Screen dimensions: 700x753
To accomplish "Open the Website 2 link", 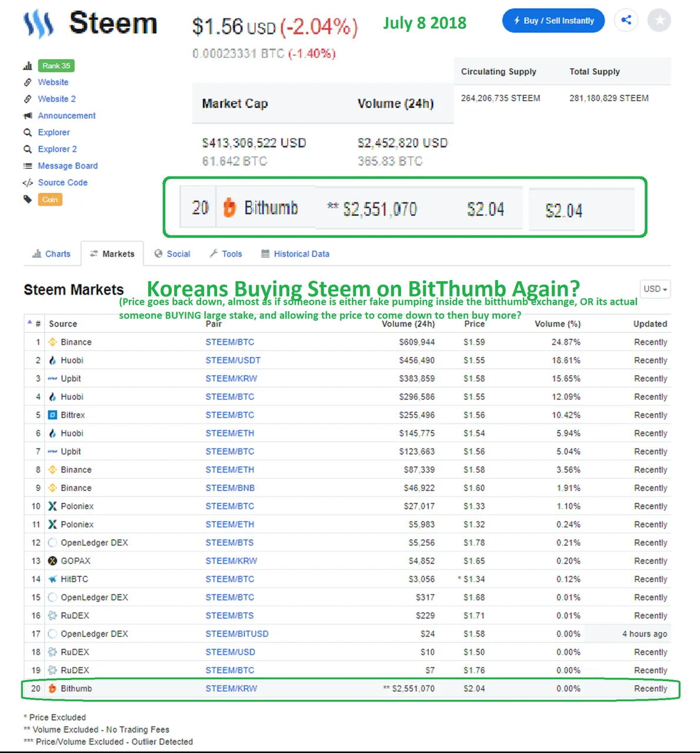I will 56,99.
